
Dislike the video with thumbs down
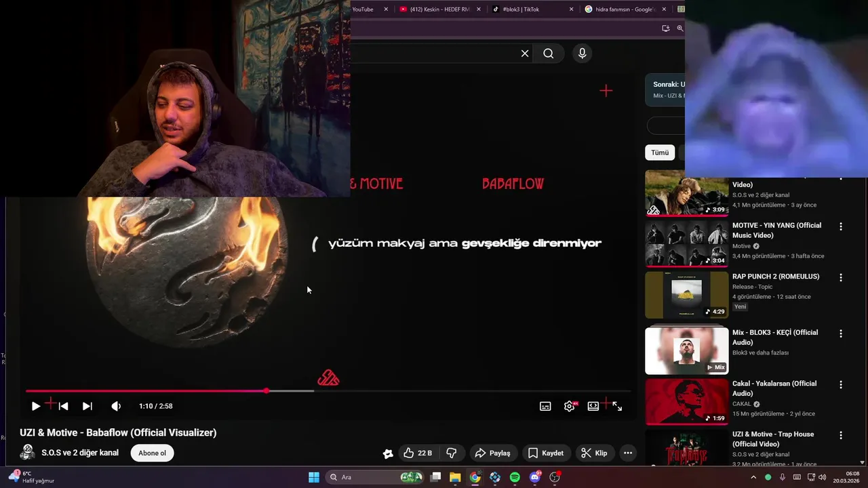pos(452,453)
